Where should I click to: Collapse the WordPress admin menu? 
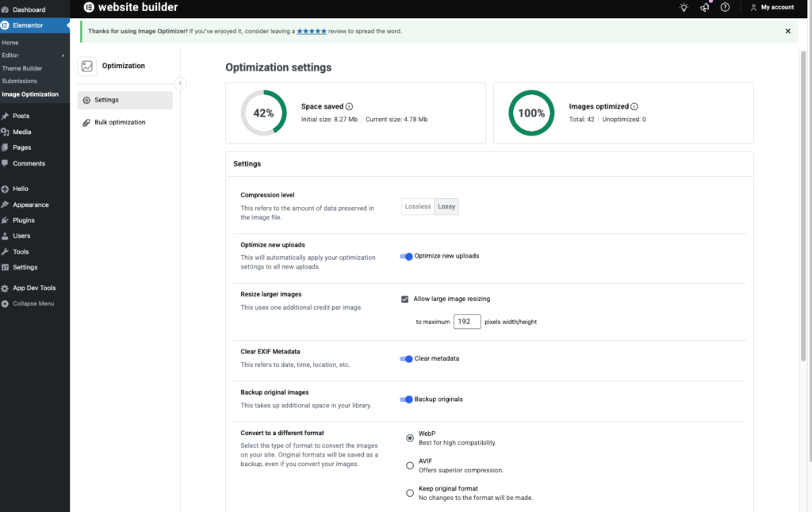(x=33, y=304)
